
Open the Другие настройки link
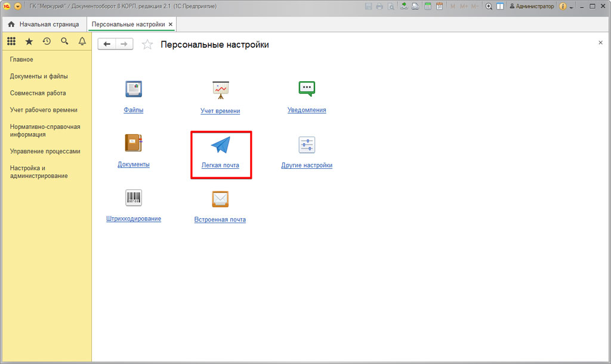(307, 165)
